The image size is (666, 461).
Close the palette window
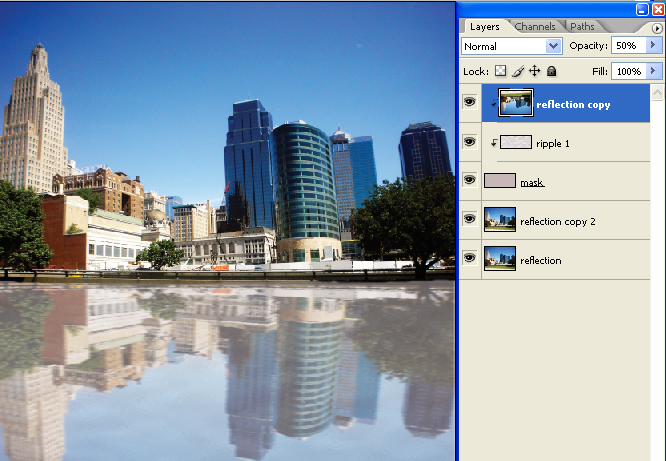pyautogui.click(x=658, y=9)
